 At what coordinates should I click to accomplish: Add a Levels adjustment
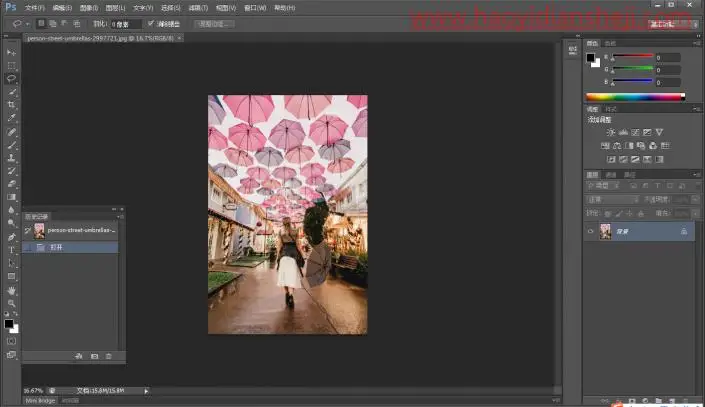[623, 132]
